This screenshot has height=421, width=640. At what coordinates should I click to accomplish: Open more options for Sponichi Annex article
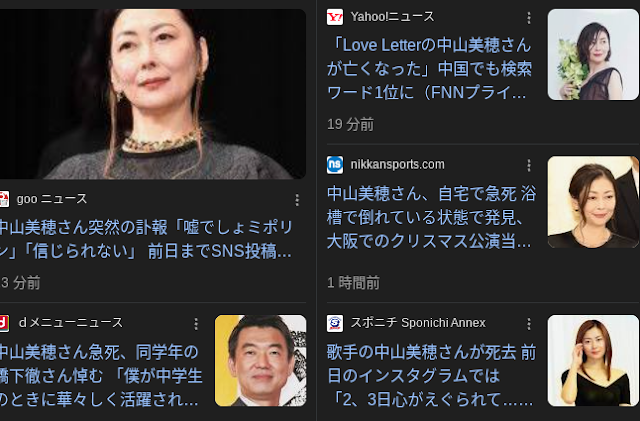(529, 324)
